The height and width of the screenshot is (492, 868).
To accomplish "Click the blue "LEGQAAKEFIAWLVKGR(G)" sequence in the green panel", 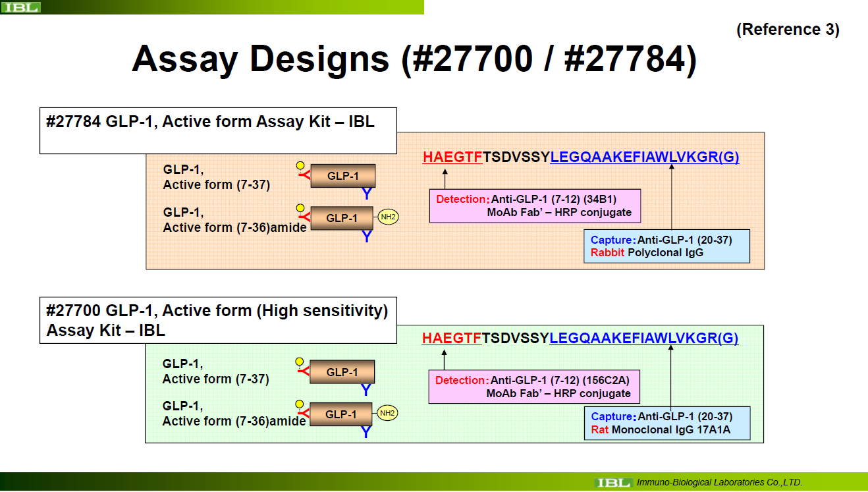I will pyautogui.click(x=644, y=339).
